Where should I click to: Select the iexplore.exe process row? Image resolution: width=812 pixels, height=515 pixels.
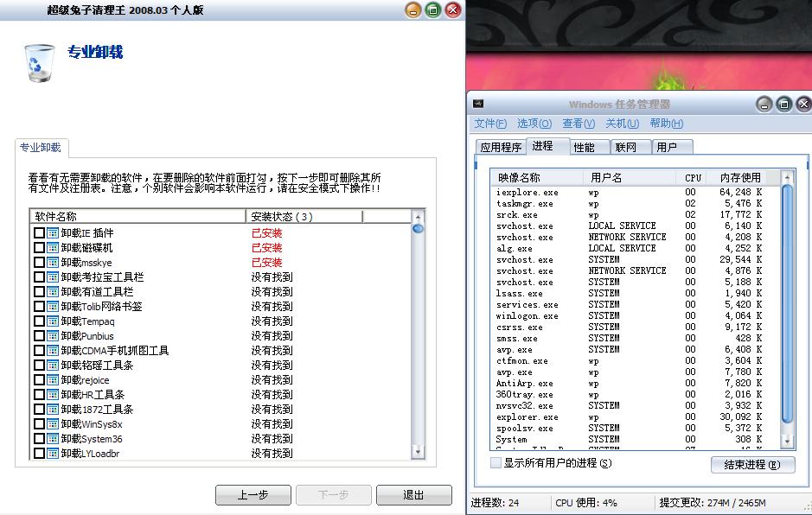pyautogui.click(x=635, y=192)
